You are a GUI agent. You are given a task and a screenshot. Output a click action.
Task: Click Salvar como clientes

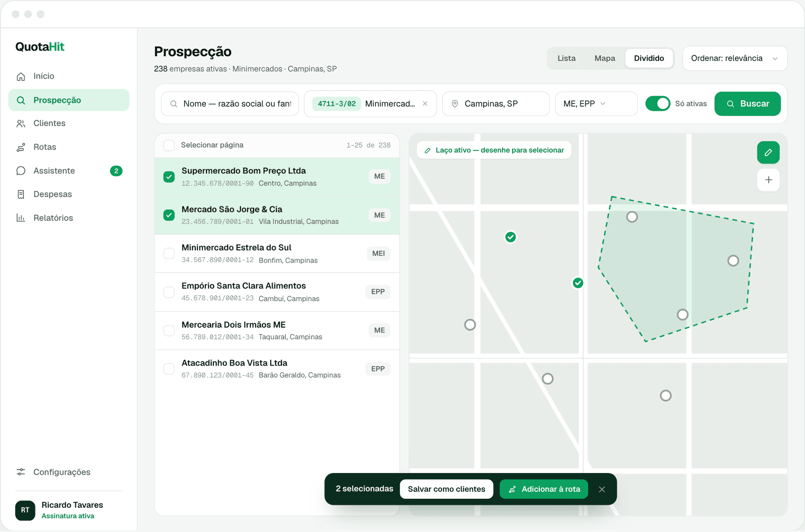[x=446, y=489]
